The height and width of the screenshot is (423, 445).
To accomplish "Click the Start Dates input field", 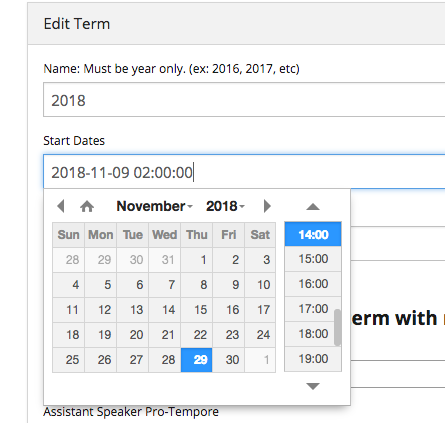I will click(x=244, y=172).
